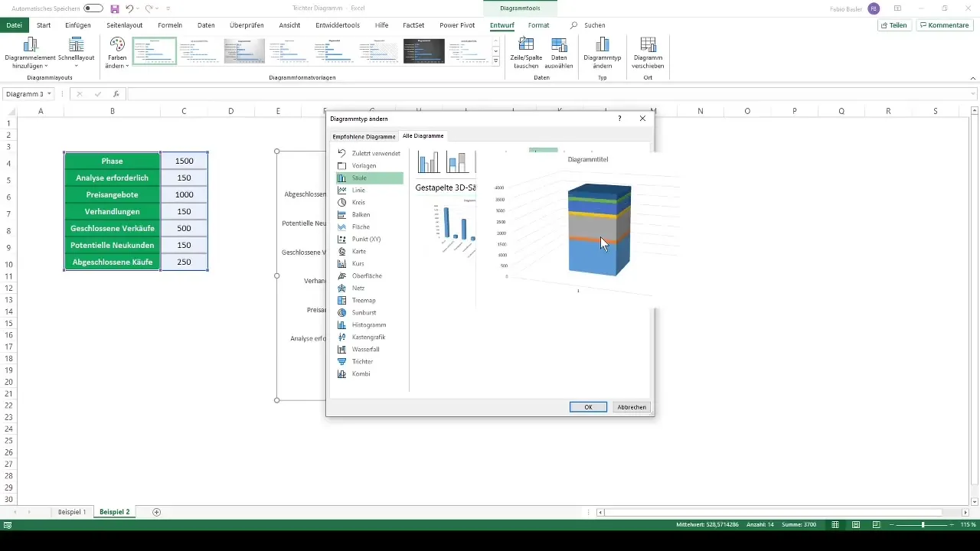
Task: Select Oberfläche chart type
Action: [370, 275]
